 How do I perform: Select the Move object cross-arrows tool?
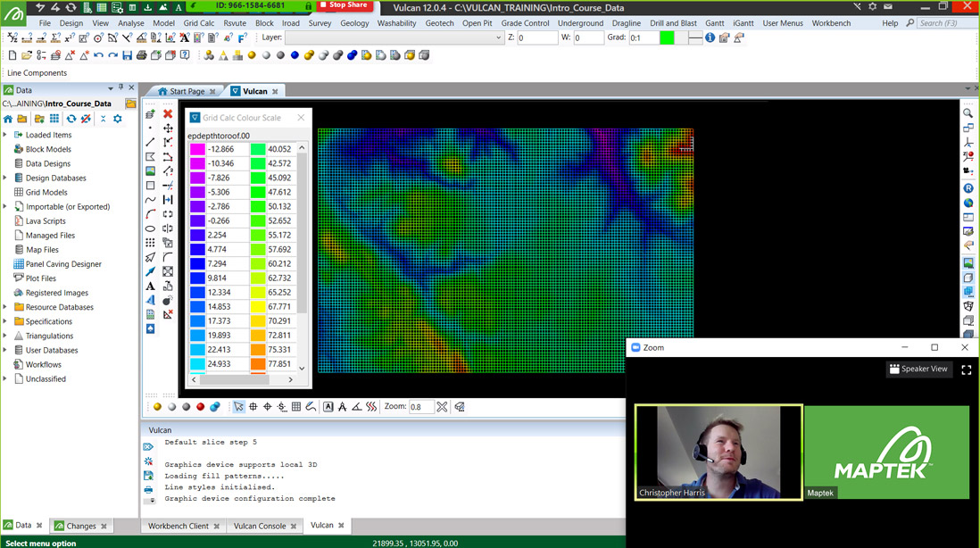pyautogui.click(x=168, y=129)
